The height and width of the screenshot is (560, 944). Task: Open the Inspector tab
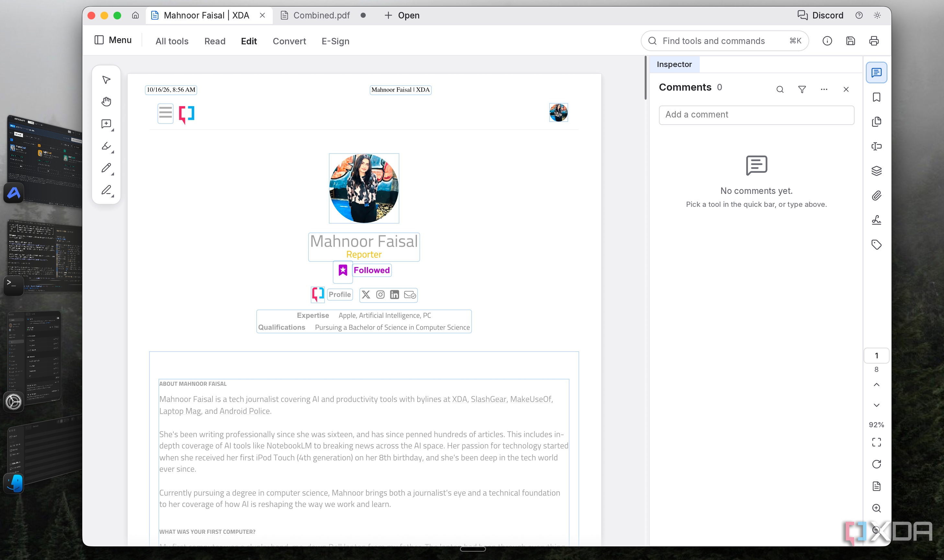click(x=674, y=64)
